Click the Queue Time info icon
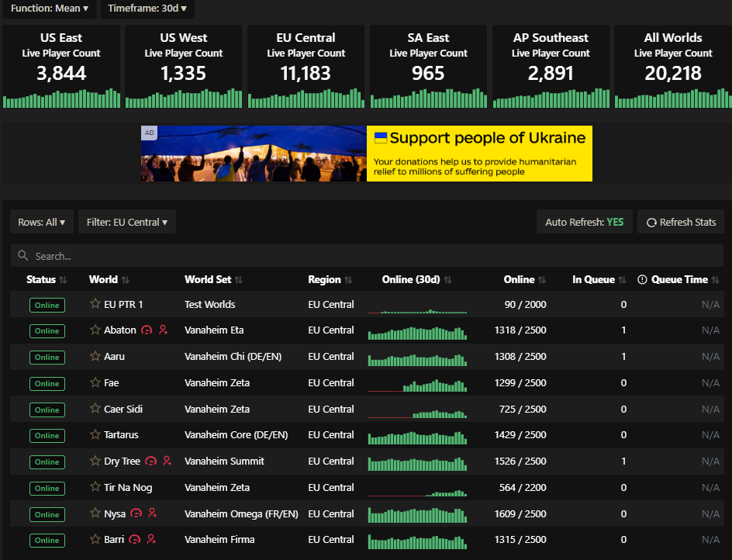The image size is (732, 560). pos(642,279)
